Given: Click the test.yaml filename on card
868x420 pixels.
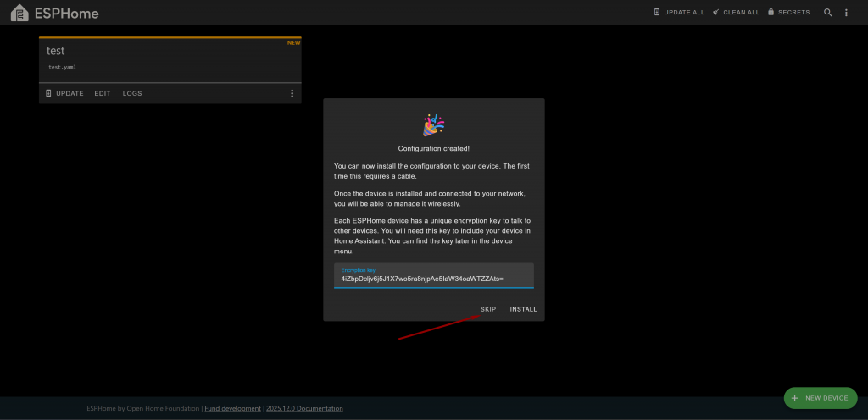Looking at the screenshot, I should pos(64,67).
